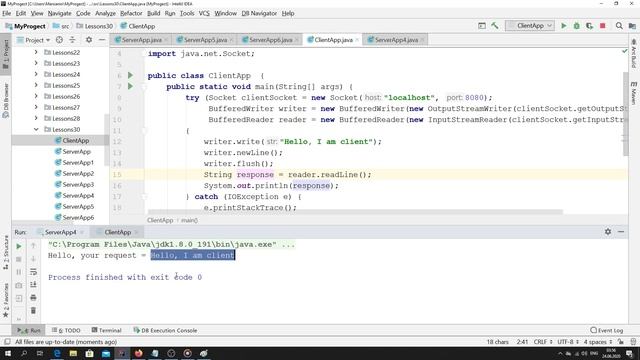Click editor vertical scrollbar
Screen dimensions: 640x360
click(x=626, y=113)
